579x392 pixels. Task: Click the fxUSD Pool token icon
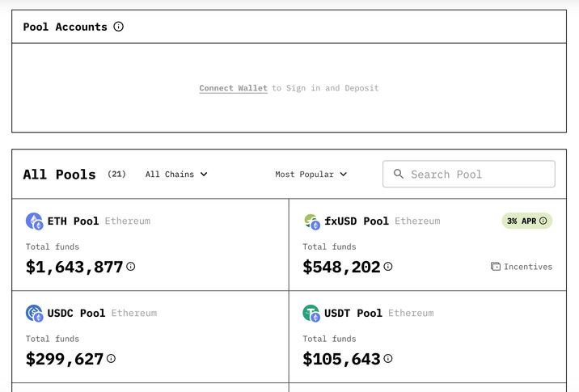tap(311, 221)
